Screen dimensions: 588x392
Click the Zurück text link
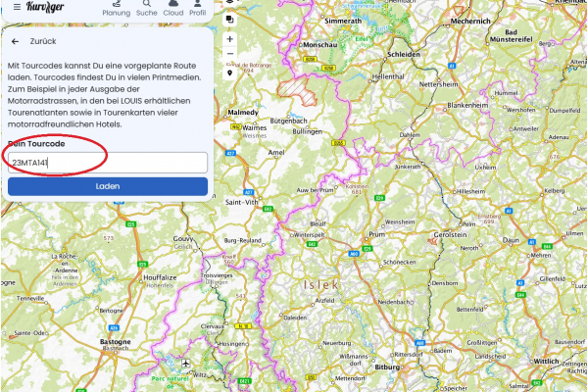point(43,43)
